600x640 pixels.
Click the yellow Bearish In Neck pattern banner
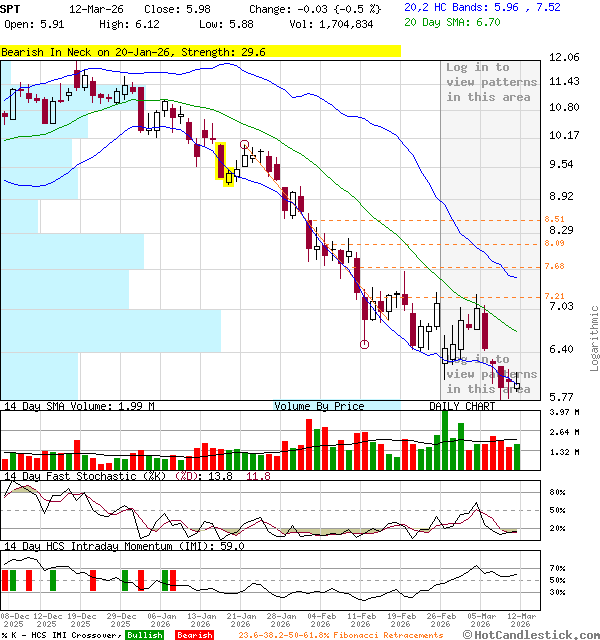click(200, 51)
